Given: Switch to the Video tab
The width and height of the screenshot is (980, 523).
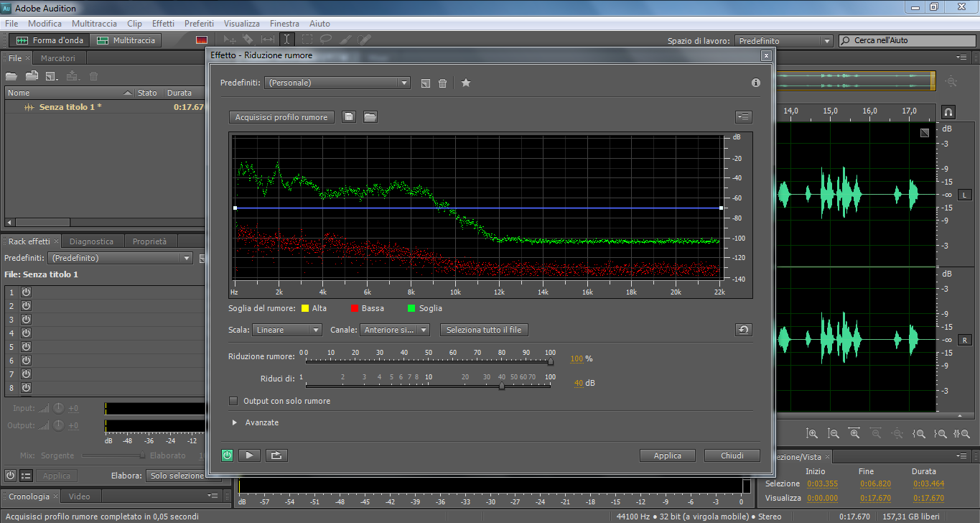Looking at the screenshot, I should (80, 496).
